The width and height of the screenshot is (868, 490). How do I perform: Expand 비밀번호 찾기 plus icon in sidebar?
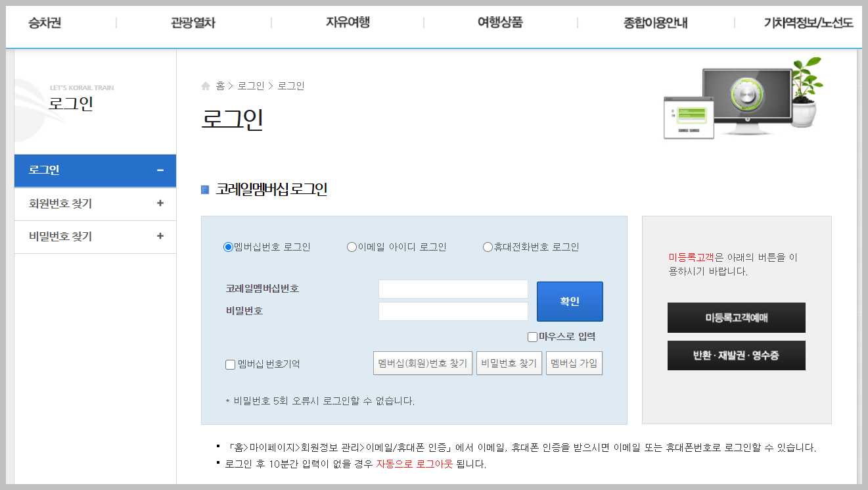(x=160, y=236)
